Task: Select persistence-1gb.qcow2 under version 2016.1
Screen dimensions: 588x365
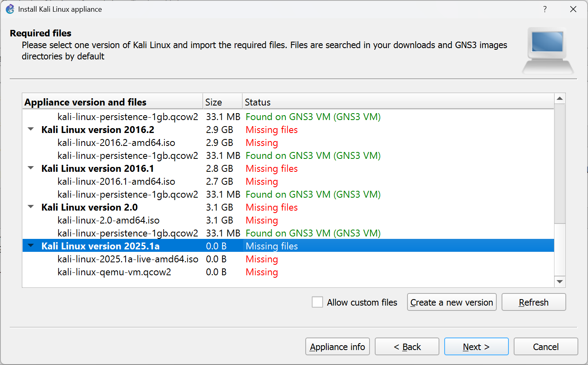Action: click(128, 194)
